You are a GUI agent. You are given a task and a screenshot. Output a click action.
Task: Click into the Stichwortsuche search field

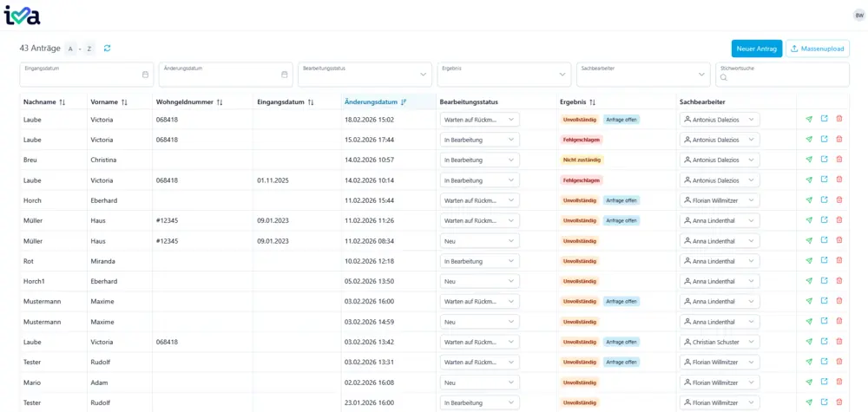pos(786,77)
